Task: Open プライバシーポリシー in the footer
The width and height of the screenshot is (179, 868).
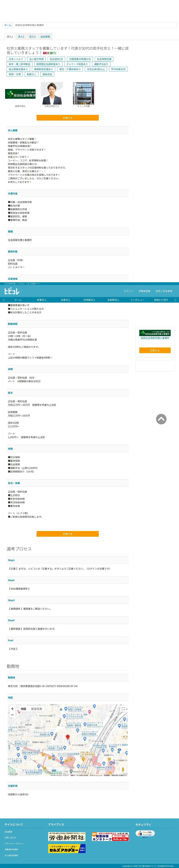Action: click(x=14, y=844)
